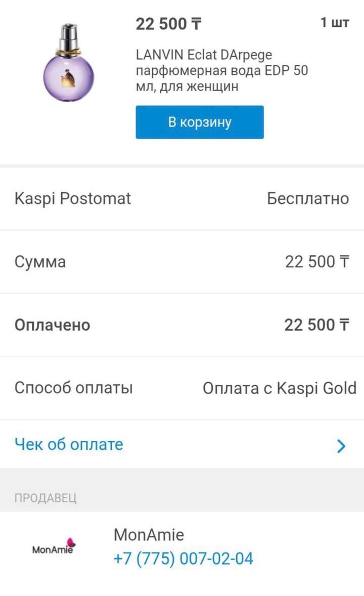The image size is (364, 596).
Task: Expand the receipt row using the chevron arrow
Action: pyautogui.click(x=341, y=446)
